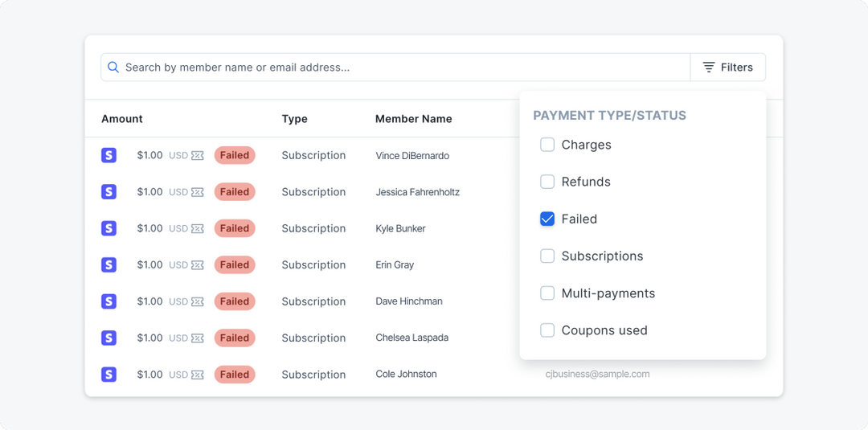The width and height of the screenshot is (868, 430).
Task: Select the Multi-payments checkbox
Action: point(547,293)
